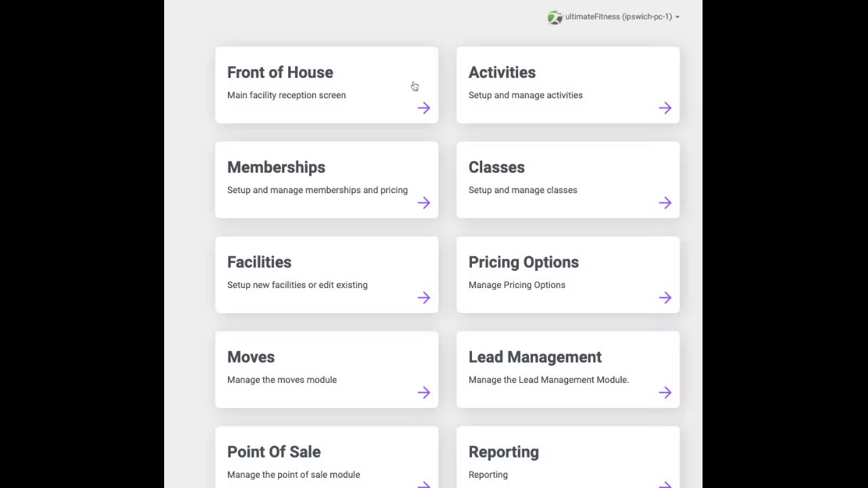Expand the ultimateFitness account dropdown caret
The image size is (868, 488).
(x=677, y=17)
